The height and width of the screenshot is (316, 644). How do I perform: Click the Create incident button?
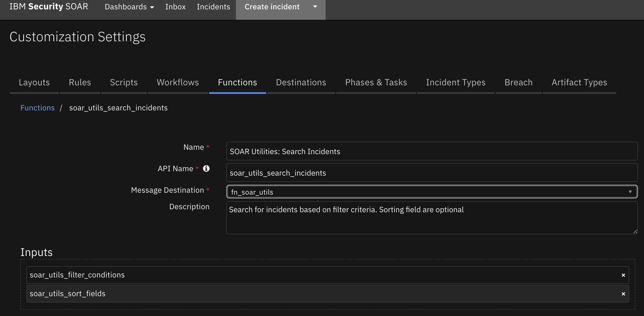point(272,7)
